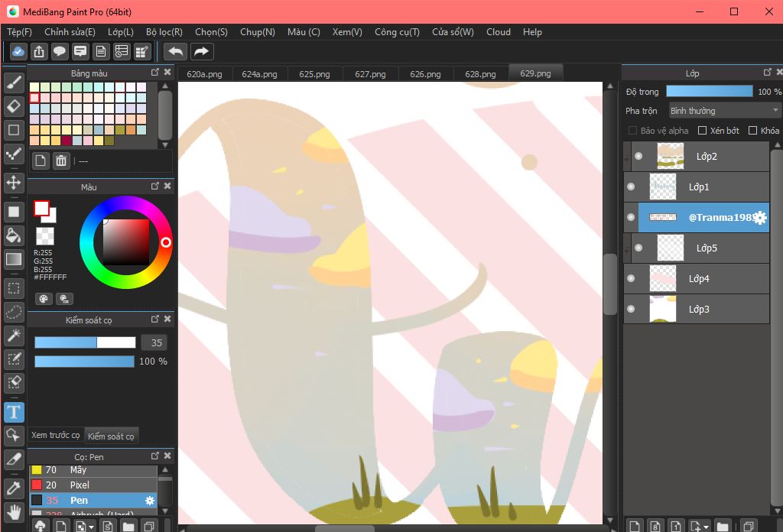The height and width of the screenshot is (532, 783).
Task: Hide the Lớp1 layer
Action: [x=631, y=187]
